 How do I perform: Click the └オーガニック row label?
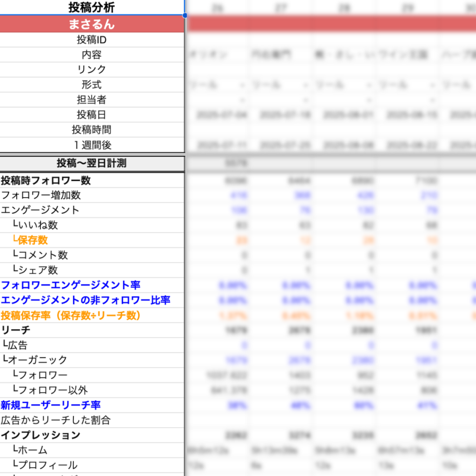coord(35,360)
